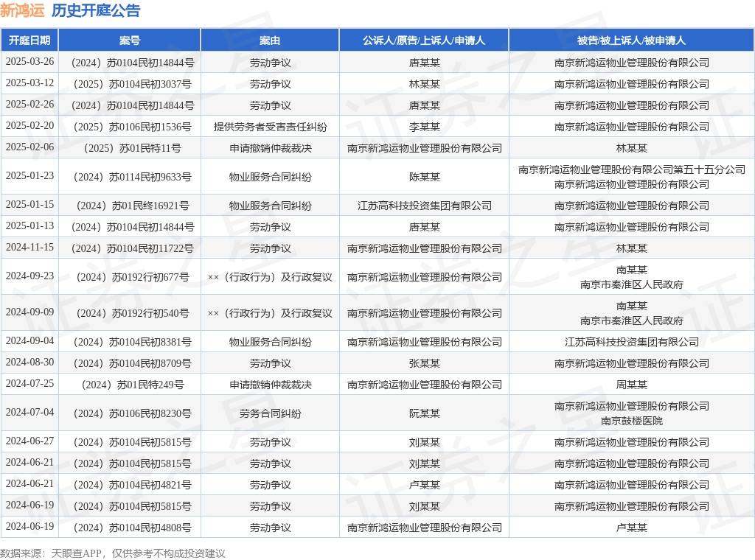This screenshot has height=560, width=755.
Task: Click defendant 南京新鸿运物业管理股份有限公司第五十五分公司
Action: (x=631, y=169)
